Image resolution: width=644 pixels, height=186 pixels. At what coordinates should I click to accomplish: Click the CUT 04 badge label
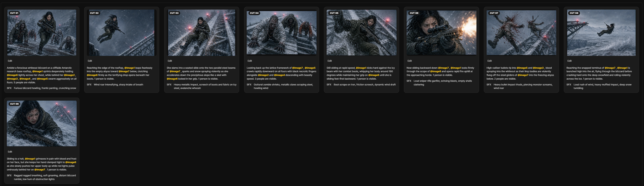[x=254, y=13]
